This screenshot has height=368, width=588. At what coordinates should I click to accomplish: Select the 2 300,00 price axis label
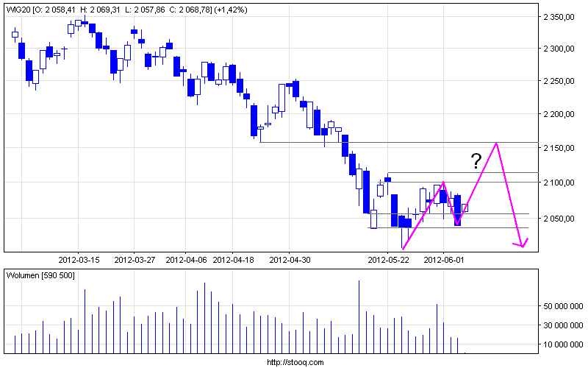point(559,49)
